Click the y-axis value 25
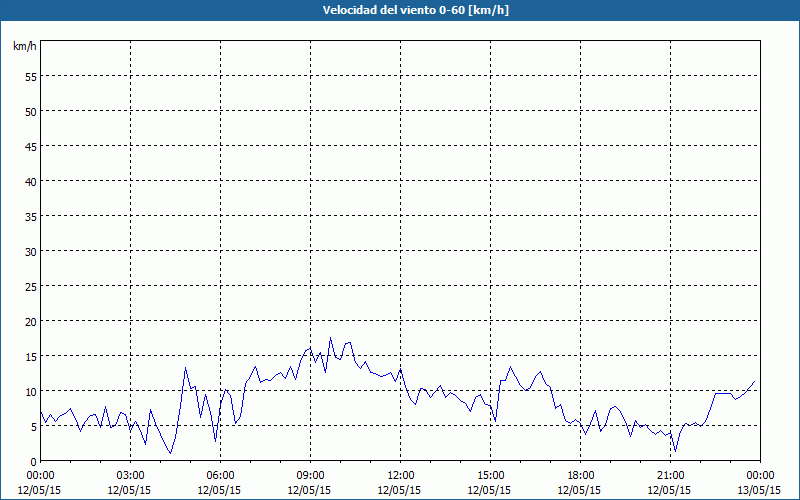 click(31, 286)
